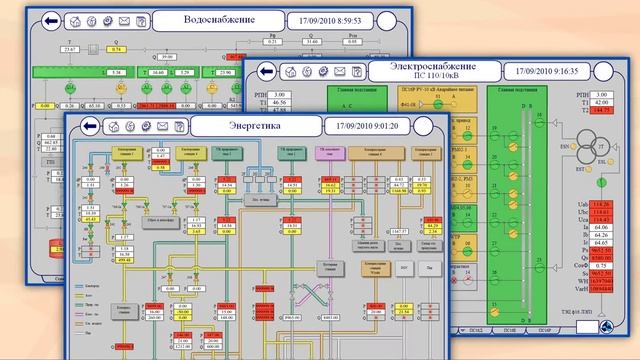
Task: Select the Q value 39.00 in Водоснабжение
Action: pos(167,57)
